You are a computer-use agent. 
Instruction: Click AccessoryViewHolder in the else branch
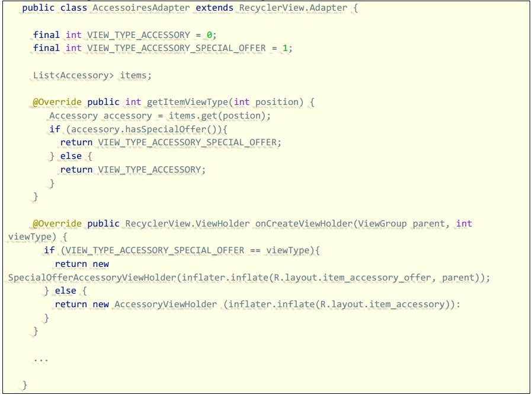pyautogui.click(x=165, y=304)
